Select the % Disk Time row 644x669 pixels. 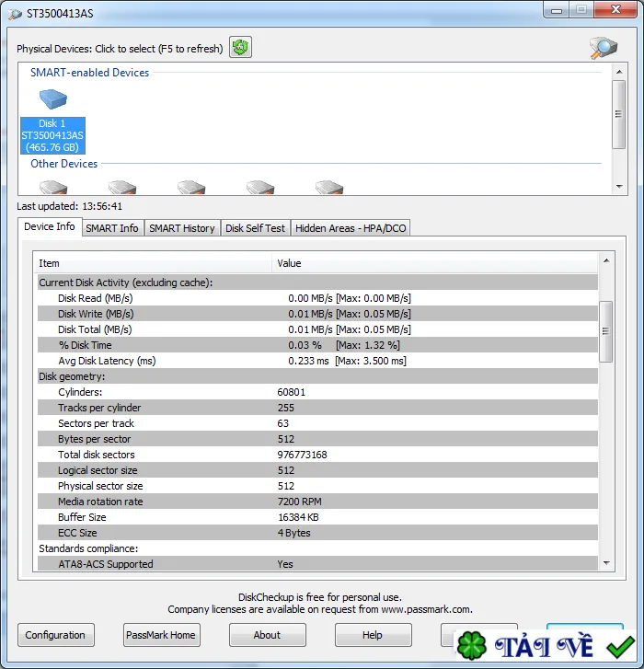(x=317, y=345)
